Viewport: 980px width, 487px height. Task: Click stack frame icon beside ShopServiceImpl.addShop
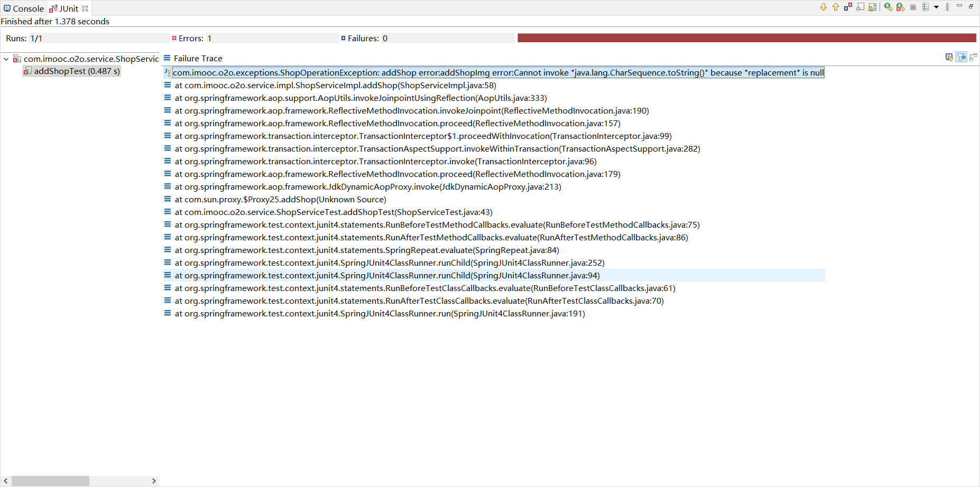168,85
